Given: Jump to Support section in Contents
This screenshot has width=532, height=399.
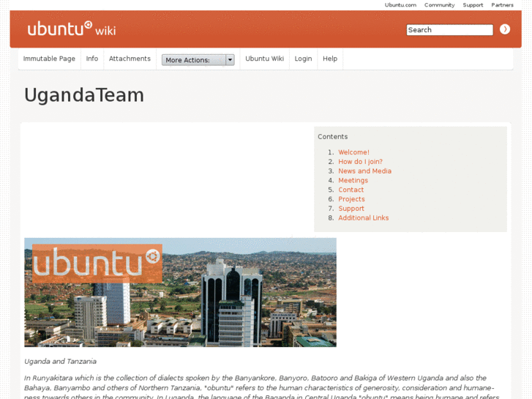Looking at the screenshot, I should coord(351,209).
